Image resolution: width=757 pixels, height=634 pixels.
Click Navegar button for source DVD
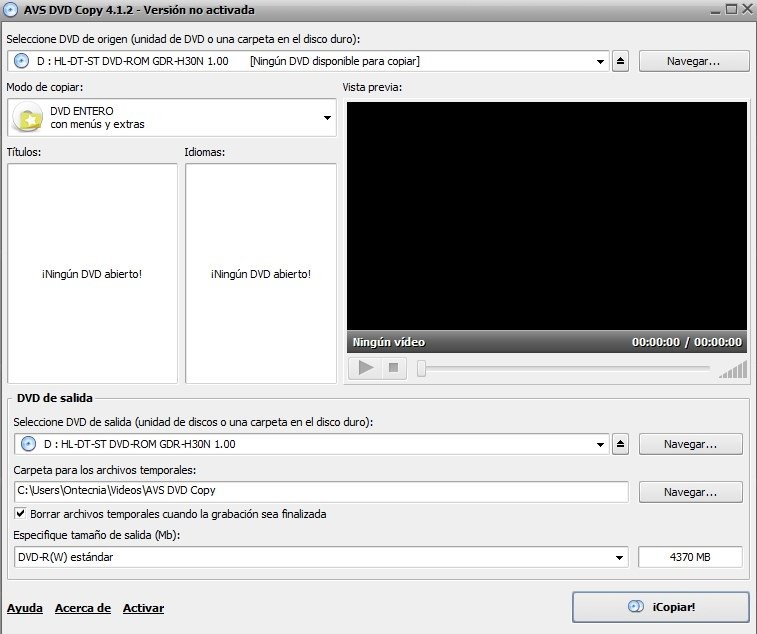694,61
